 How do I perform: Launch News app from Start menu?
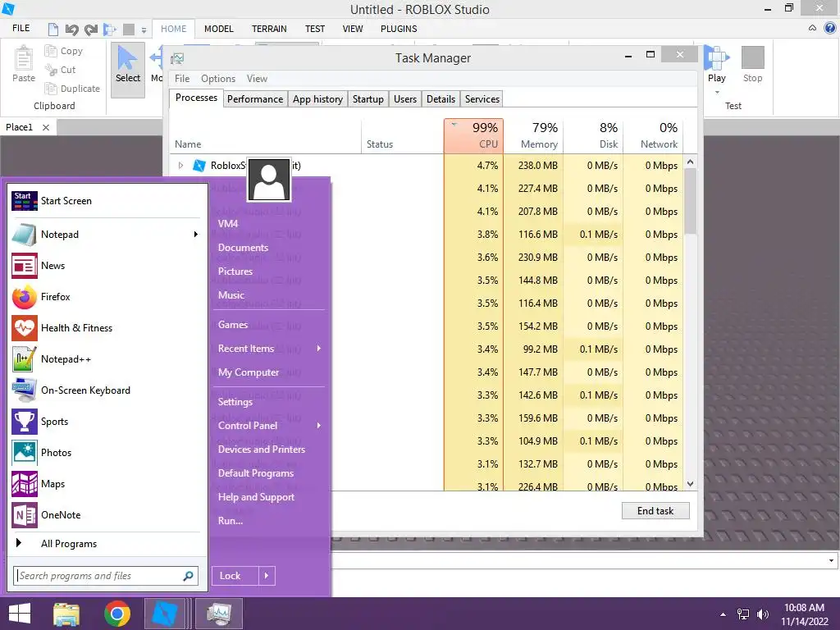point(24,266)
